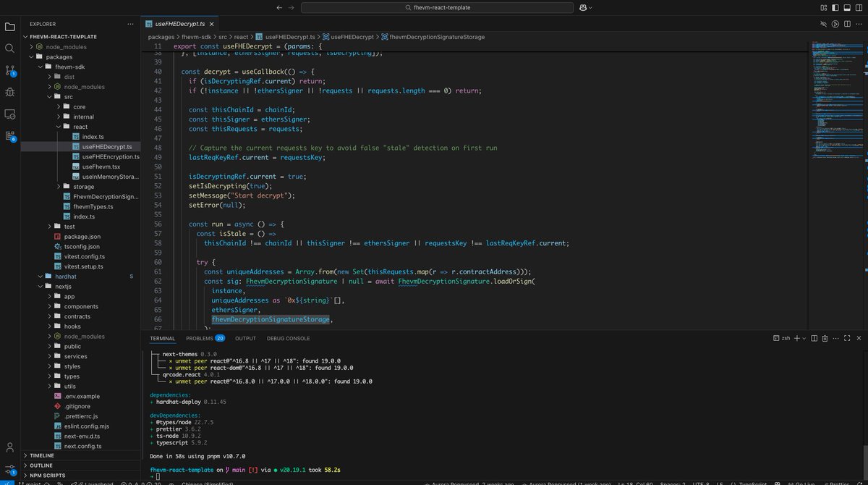
Task: Open the Source Control view
Action: (x=10, y=70)
